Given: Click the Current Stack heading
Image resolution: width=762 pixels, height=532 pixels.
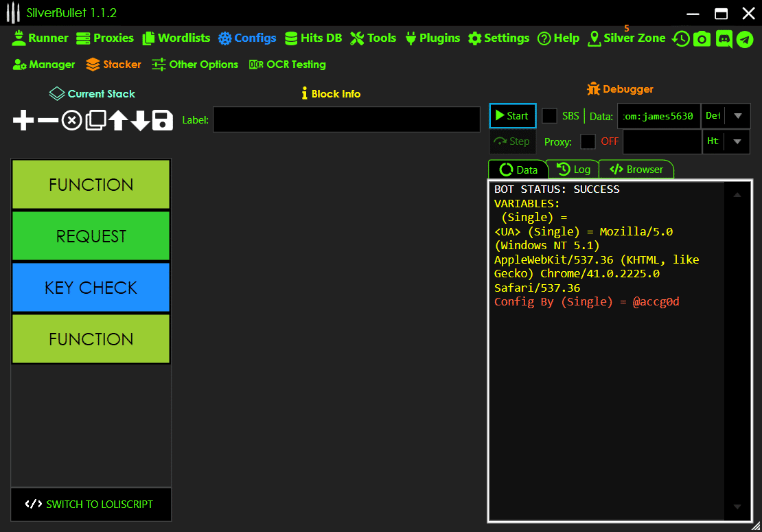Looking at the screenshot, I should [93, 94].
